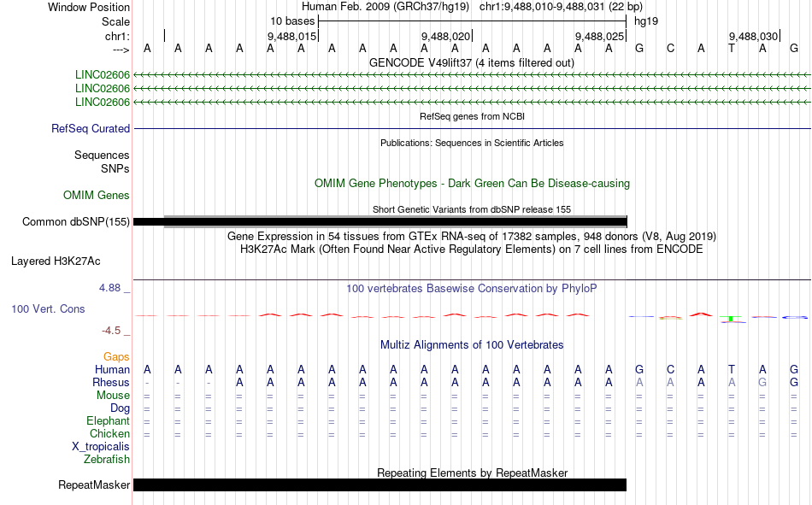
Task: Select the Human alignment row label
Action: coord(112,370)
